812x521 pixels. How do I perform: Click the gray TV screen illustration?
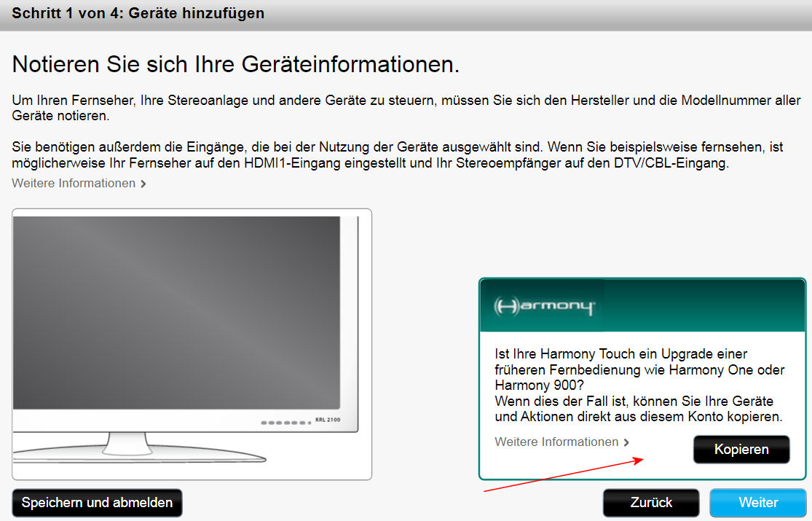(176, 312)
